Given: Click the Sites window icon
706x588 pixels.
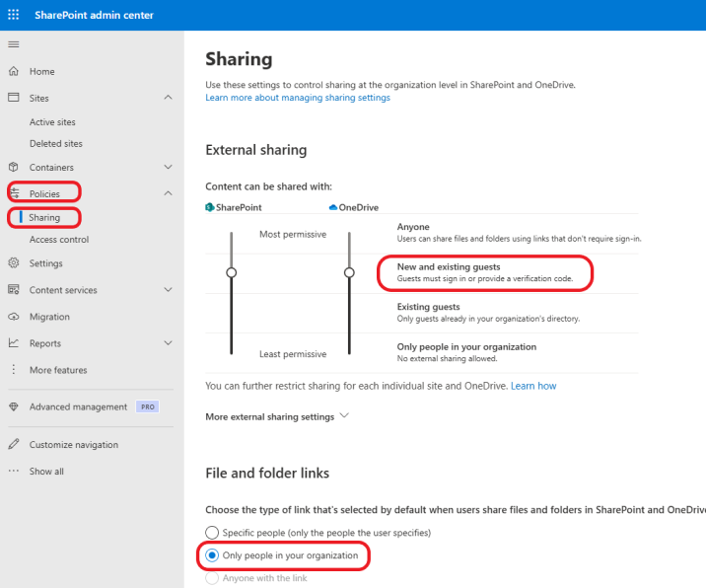Looking at the screenshot, I should point(14,98).
